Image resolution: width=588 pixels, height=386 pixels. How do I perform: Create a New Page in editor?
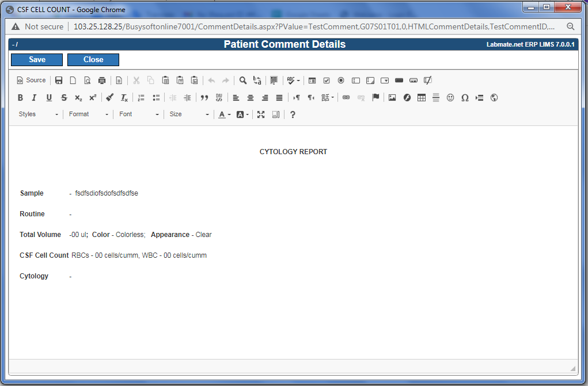tap(73, 80)
